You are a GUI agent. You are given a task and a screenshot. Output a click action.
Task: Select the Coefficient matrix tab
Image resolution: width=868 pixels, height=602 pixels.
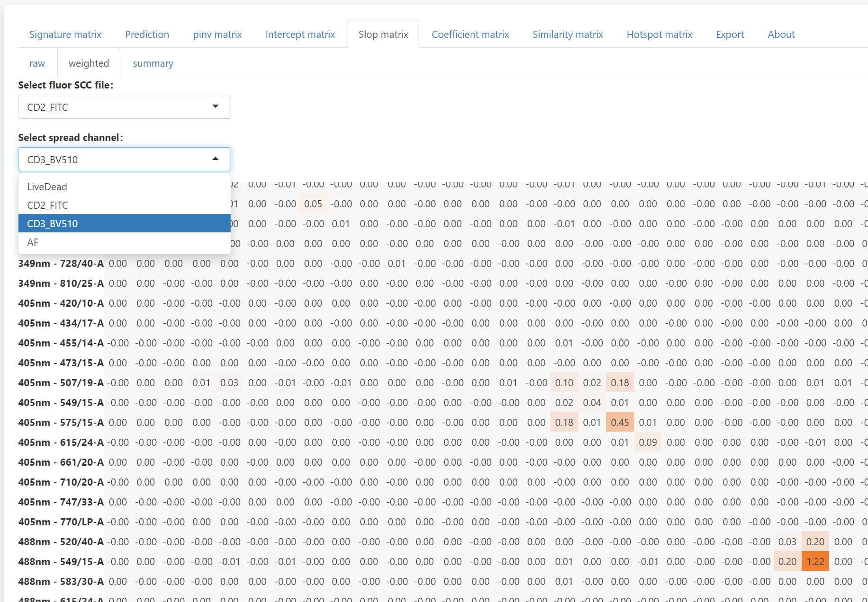pyautogui.click(x=470, y=35)
